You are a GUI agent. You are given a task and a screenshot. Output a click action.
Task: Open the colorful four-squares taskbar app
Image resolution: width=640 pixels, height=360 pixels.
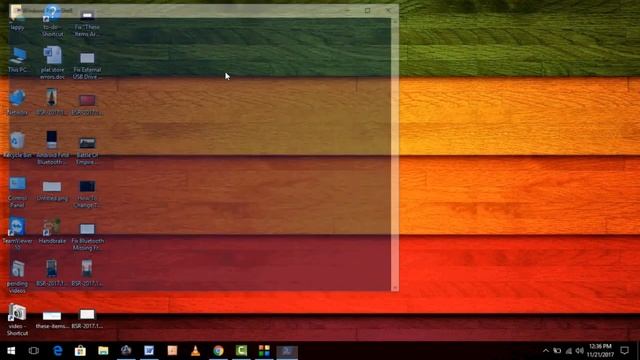(x=264, y=351)
